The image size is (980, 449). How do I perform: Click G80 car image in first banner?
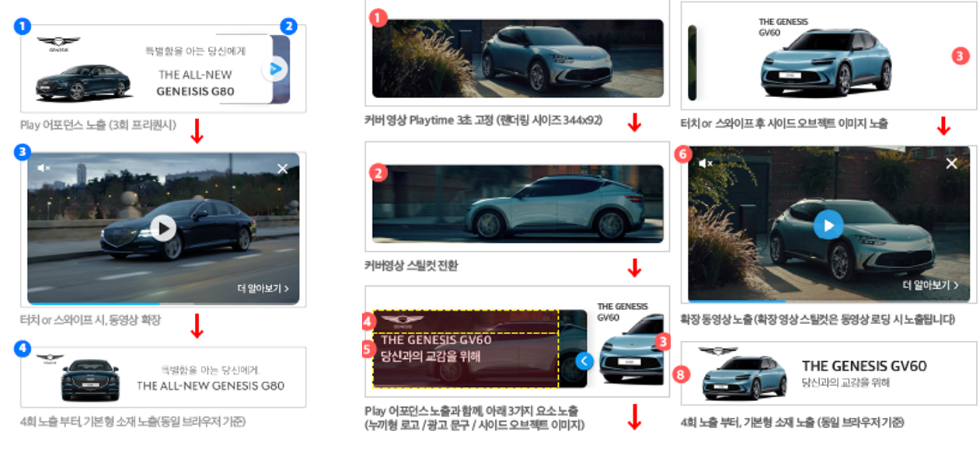click(83, 82)
